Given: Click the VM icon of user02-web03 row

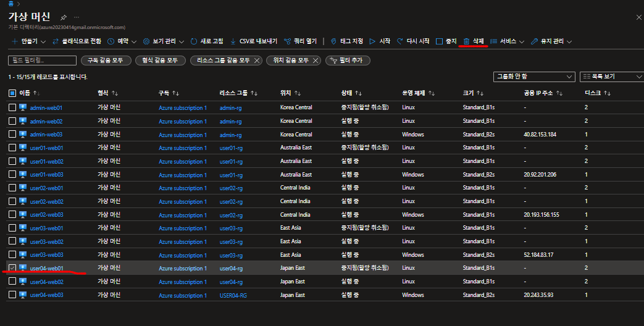Looking at the screenshot, I should (23, 214).
